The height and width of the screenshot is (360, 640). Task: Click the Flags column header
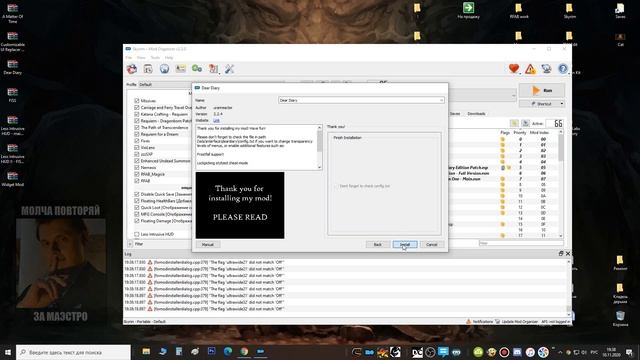(505, 133)
